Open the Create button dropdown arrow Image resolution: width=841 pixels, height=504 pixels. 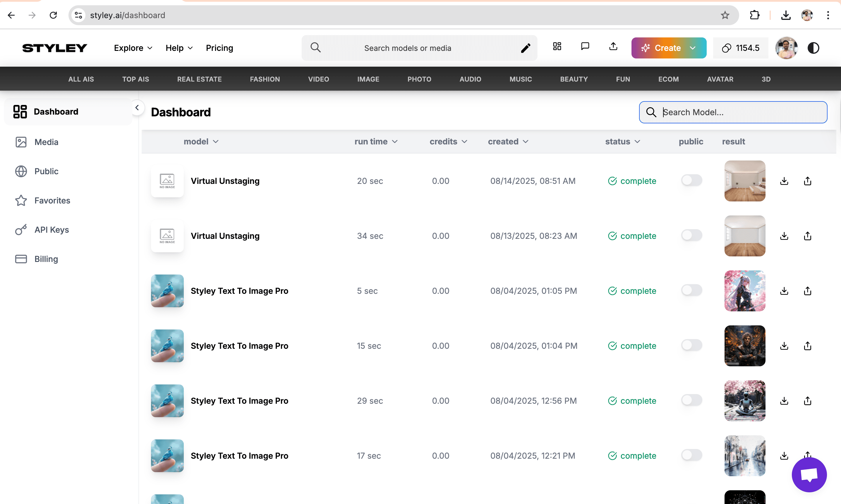tap(692, 48)
